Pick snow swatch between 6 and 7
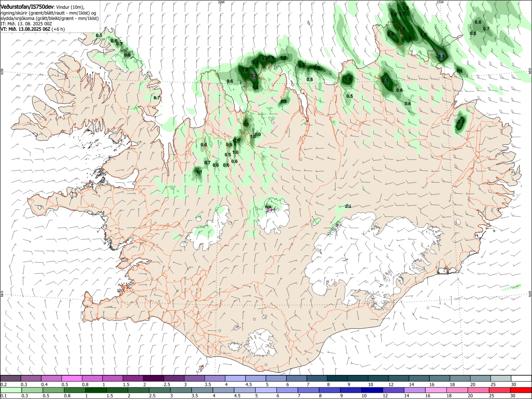 (x=297, y=379)
